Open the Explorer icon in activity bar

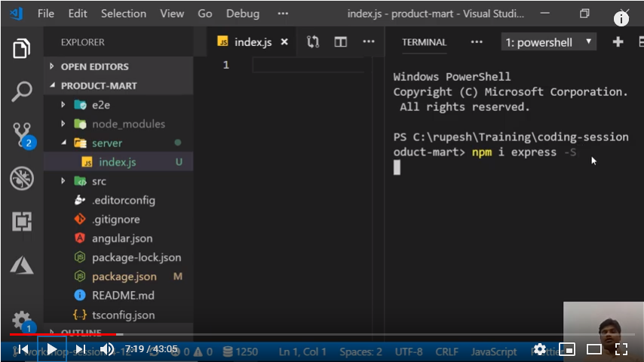(x=22, y=50)
